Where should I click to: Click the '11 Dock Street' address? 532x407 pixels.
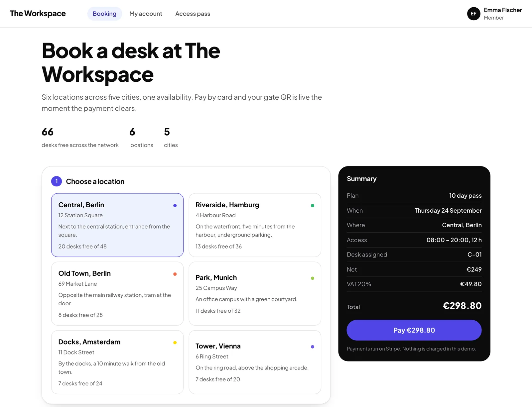point(76,352)
